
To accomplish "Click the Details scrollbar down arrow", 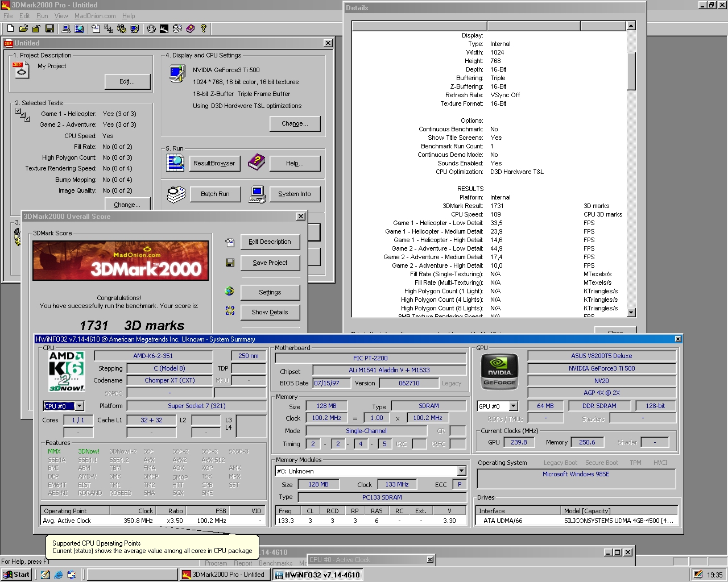I will point(631,313).
